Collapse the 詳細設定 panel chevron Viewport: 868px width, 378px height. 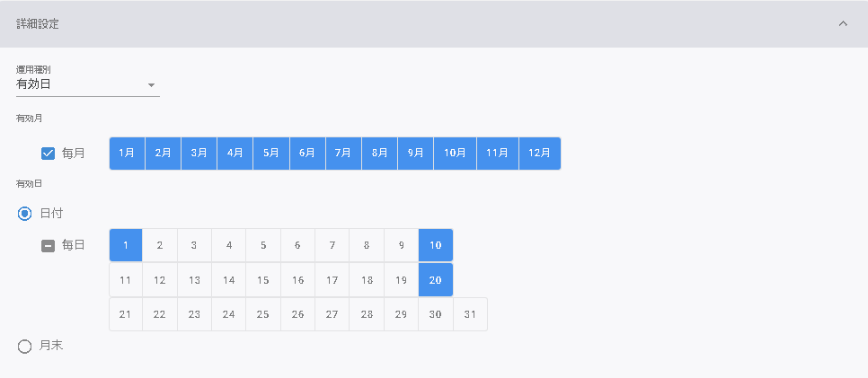point(843,23)
